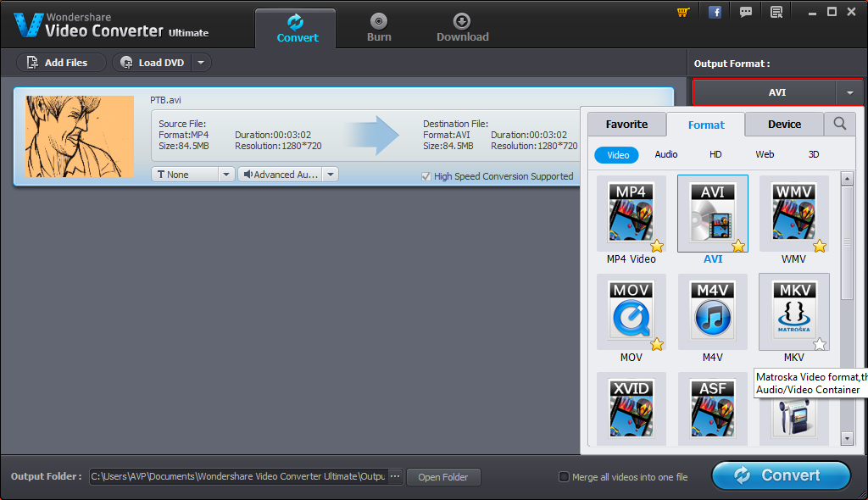This screenshot has height=500, width=868.
Task: Click the format list scrollbar up arrow
Action: pos(847,179)
